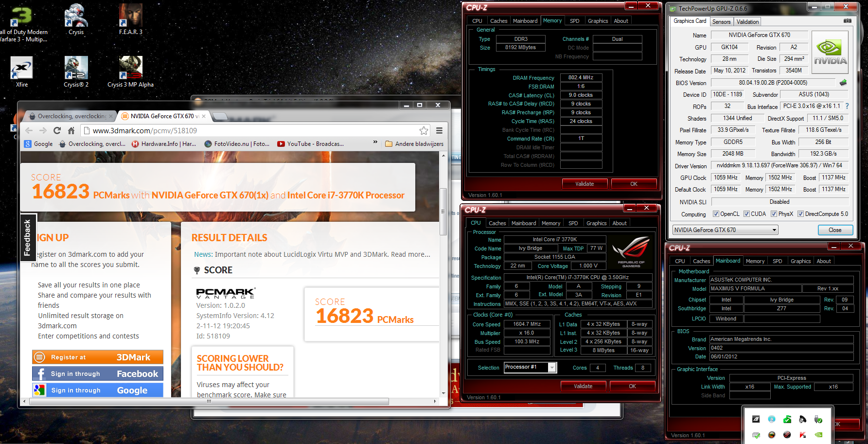Expand the hidden bookmarks overflow chevron

click(x=375, y=142)
